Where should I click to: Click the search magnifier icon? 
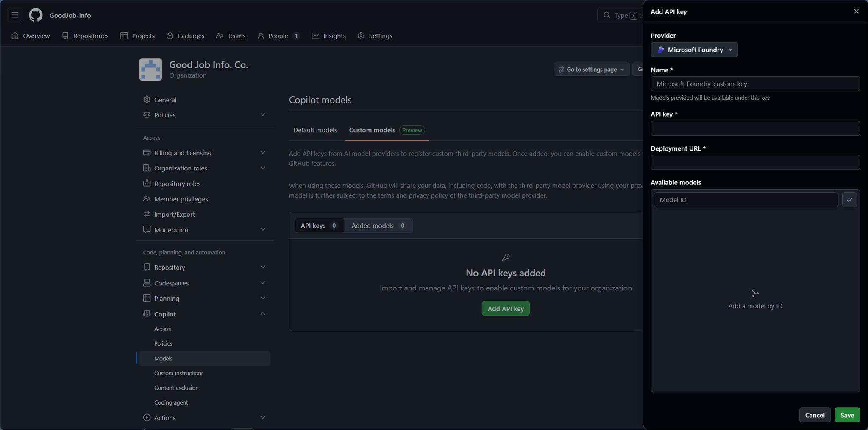pyautogui.click(x=607, y=15)
